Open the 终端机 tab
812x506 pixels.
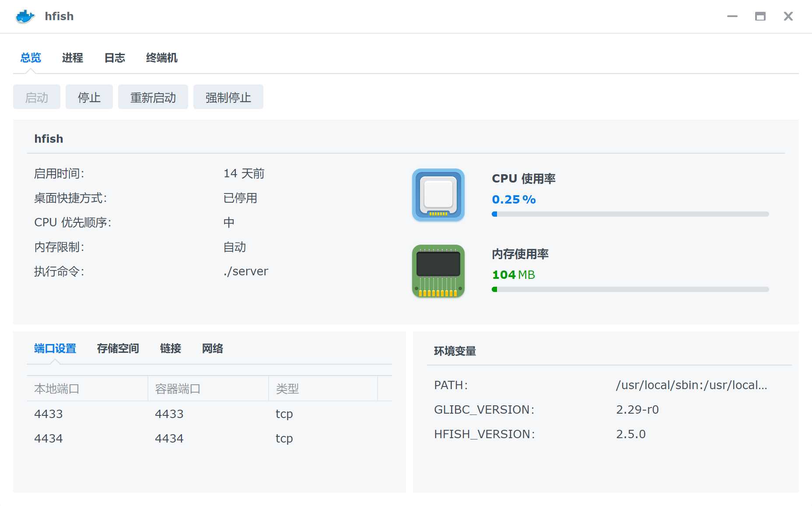tap(162, 58)
